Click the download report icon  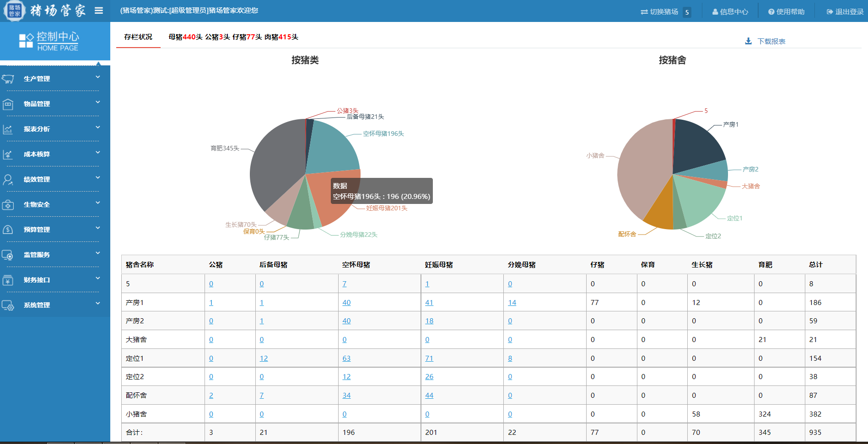[x=748, y=41]
